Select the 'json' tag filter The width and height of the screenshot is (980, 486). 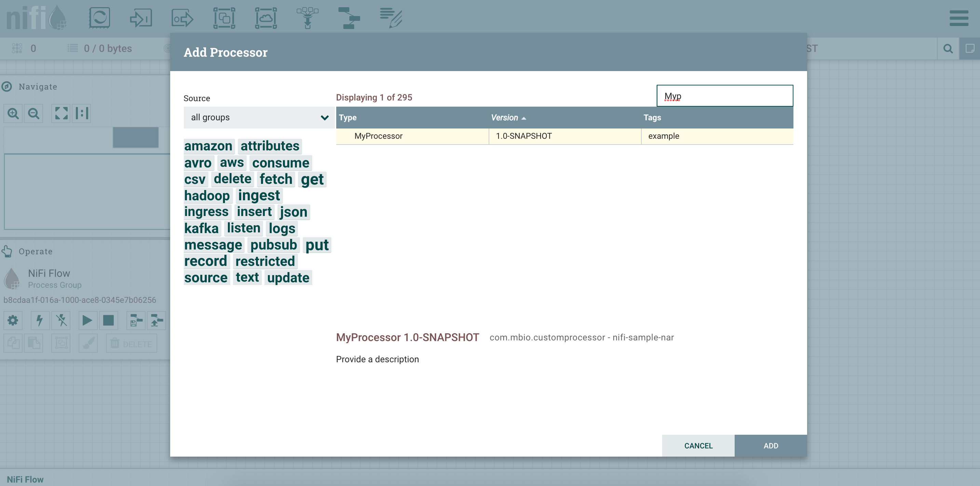click(x=294, y=212)
